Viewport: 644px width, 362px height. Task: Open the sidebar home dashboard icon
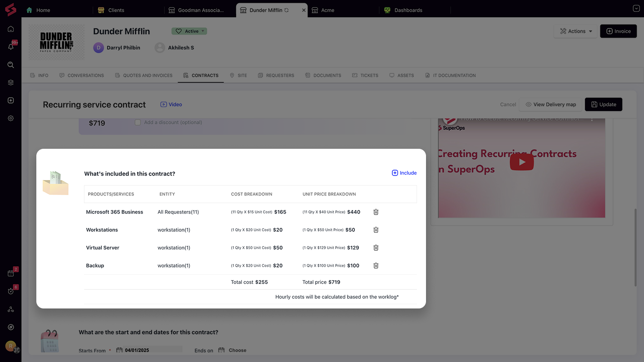pos(10,29)
